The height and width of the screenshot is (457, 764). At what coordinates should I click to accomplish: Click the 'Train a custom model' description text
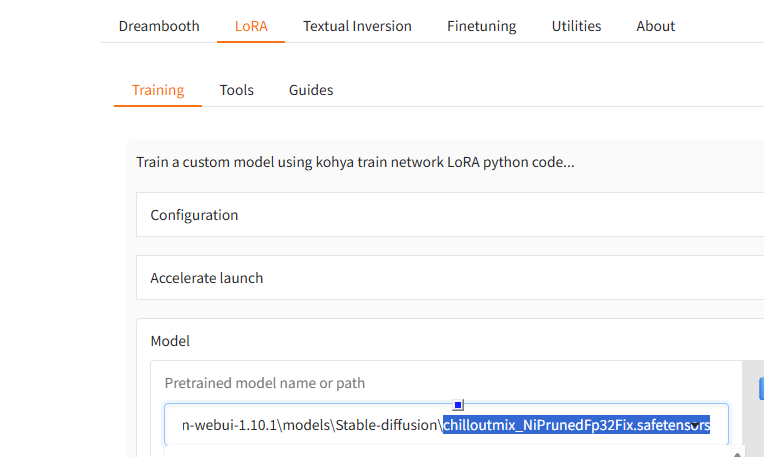point(355,162)
